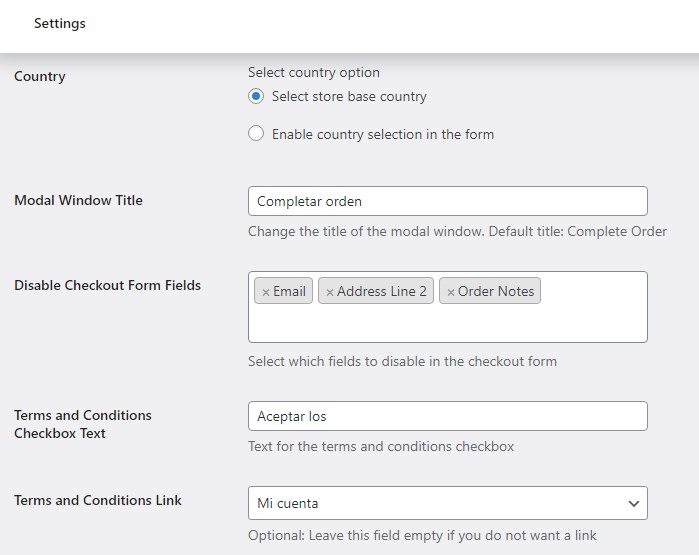Image resolution: width=699 pixels, height=555 pixels.
Task: Click the Select country option caption
Action: pyautogui.click(x=314, y=73)
